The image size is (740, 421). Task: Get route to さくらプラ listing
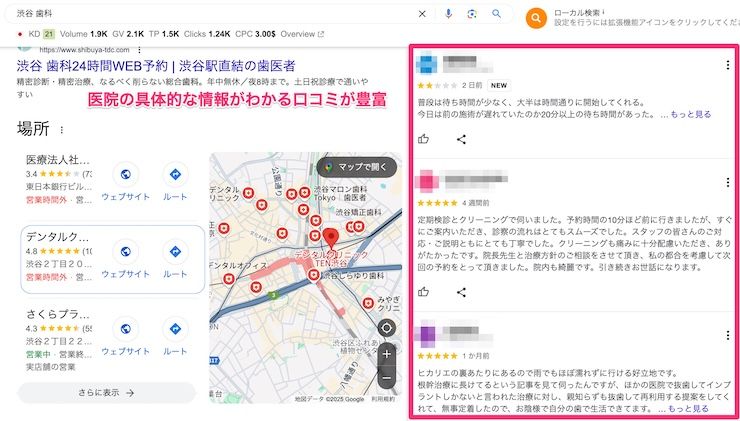[x=175, y=329]
